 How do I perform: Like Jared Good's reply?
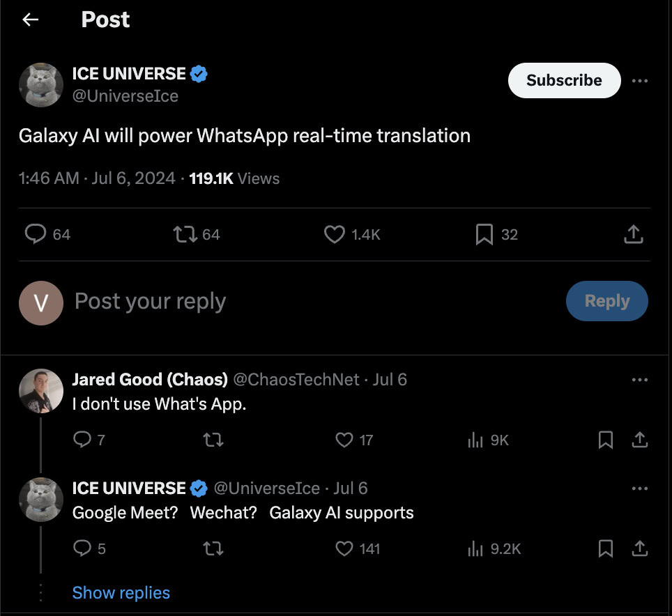click(344, 440)
